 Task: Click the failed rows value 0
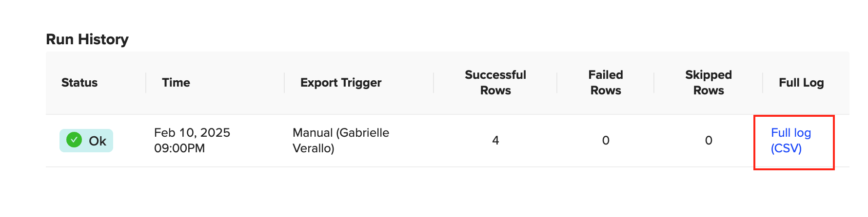pos(606,141)
